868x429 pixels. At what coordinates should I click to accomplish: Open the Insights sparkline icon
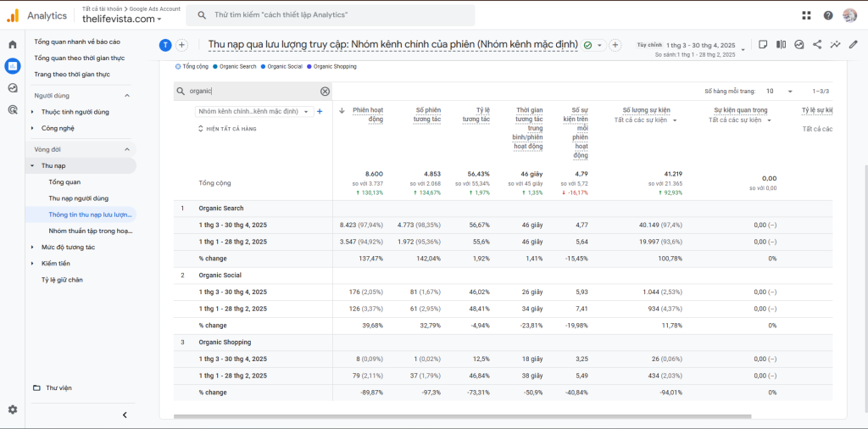835,45
